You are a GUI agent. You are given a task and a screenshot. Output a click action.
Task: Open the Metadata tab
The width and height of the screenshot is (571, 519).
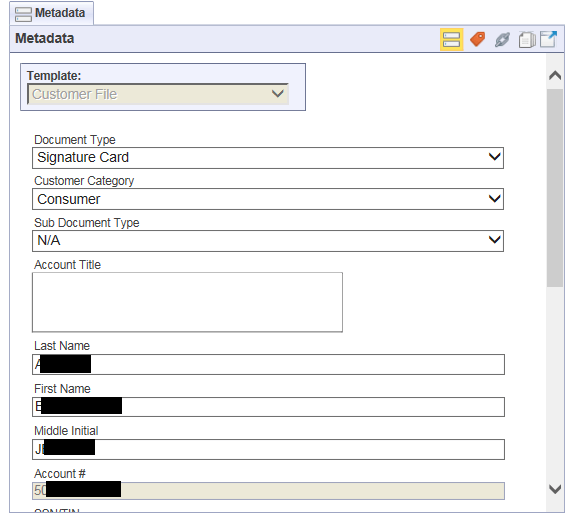pos(51,13)
